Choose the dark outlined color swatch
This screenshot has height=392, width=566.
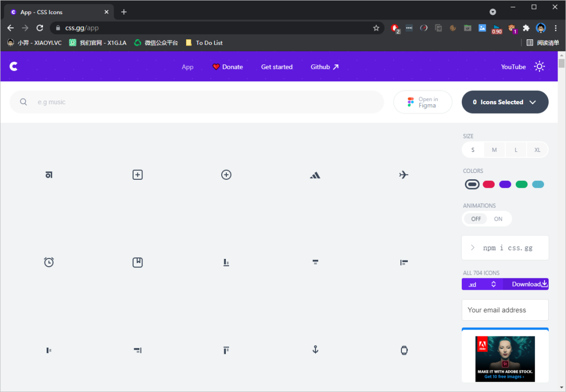click(x=472, y=184)
